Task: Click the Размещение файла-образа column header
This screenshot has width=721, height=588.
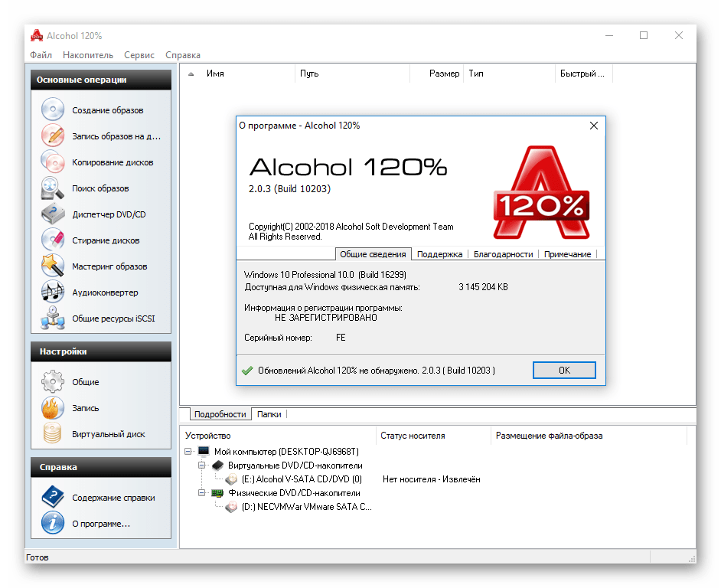Action: tap(589, 435)
